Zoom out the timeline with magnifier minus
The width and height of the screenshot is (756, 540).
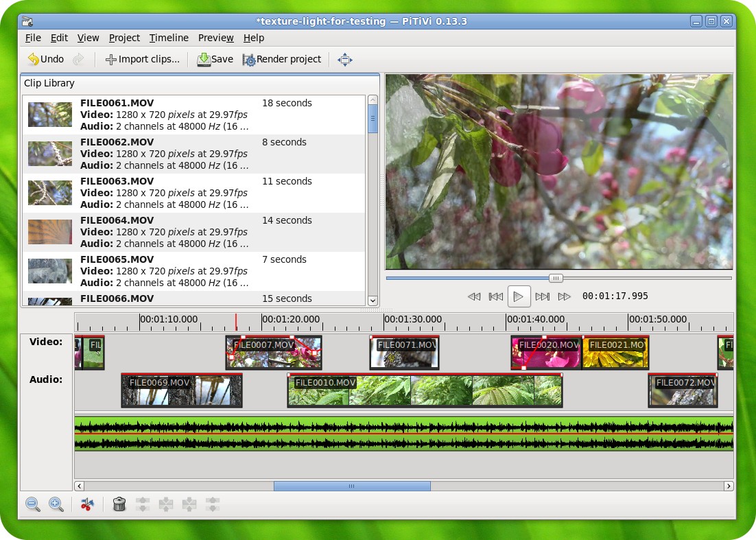click(x=32, y=504)
